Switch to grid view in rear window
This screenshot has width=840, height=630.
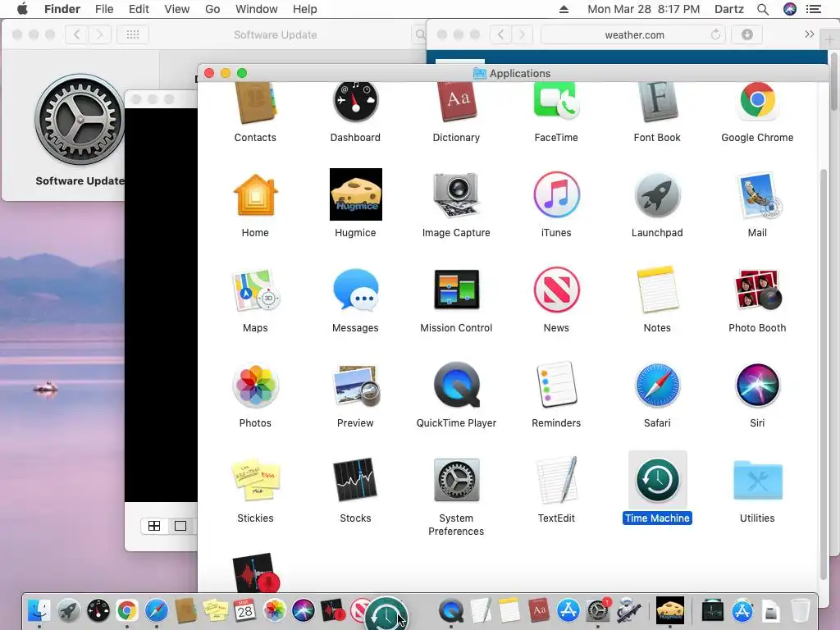click(154, 526)
